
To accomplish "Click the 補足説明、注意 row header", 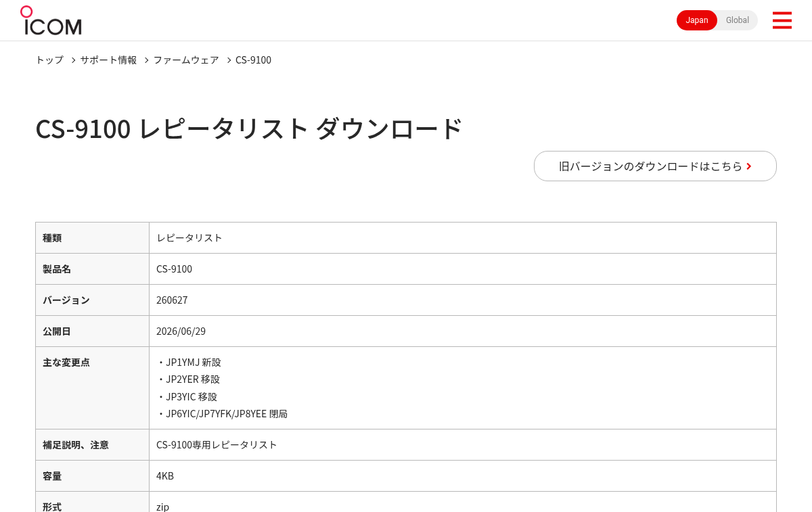I will coord(92,444).
